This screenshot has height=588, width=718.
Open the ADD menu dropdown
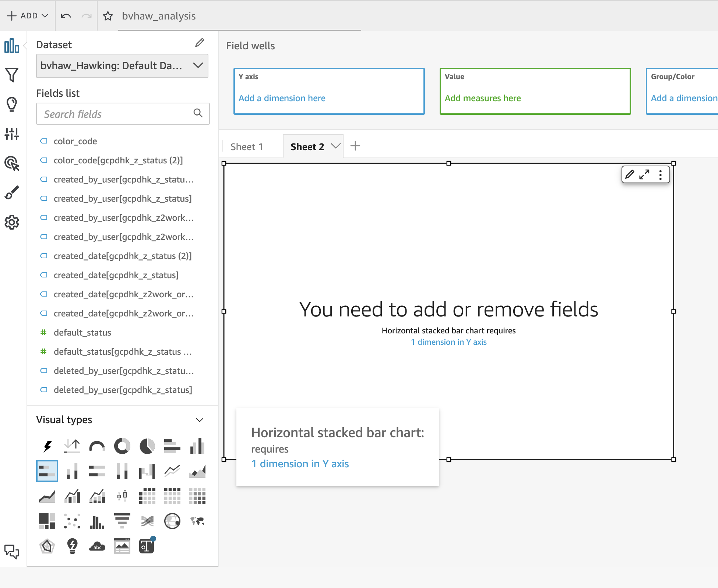click(28, 16)
